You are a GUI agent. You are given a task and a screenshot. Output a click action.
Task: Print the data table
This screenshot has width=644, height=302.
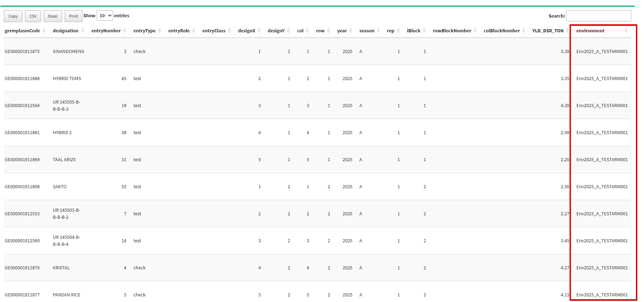pos(73,16)
